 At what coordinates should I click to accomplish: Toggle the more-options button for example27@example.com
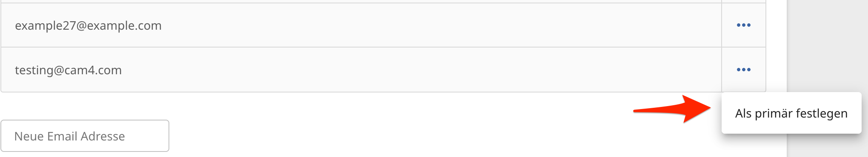[x=743, y=25]
